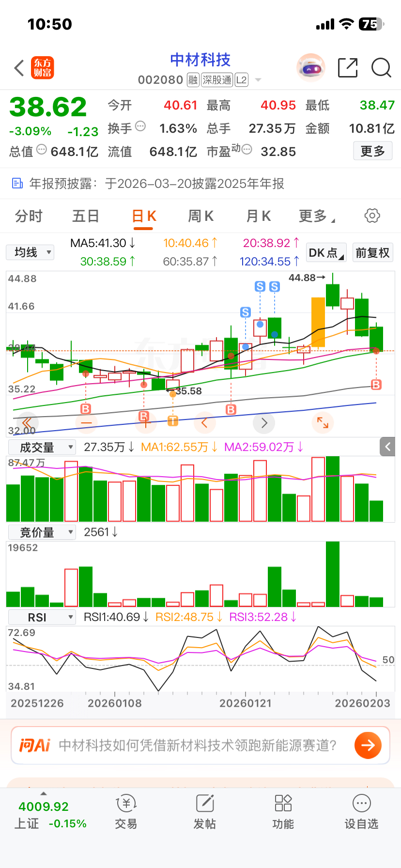Viewport: 401px width, 868px height.
Task: Open the AI robot assistant avatar
Action: pos(310,68)
